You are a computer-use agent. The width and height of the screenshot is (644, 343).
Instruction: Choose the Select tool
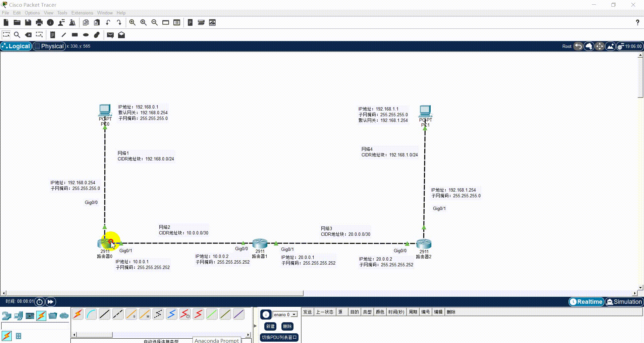coord(6,35)
